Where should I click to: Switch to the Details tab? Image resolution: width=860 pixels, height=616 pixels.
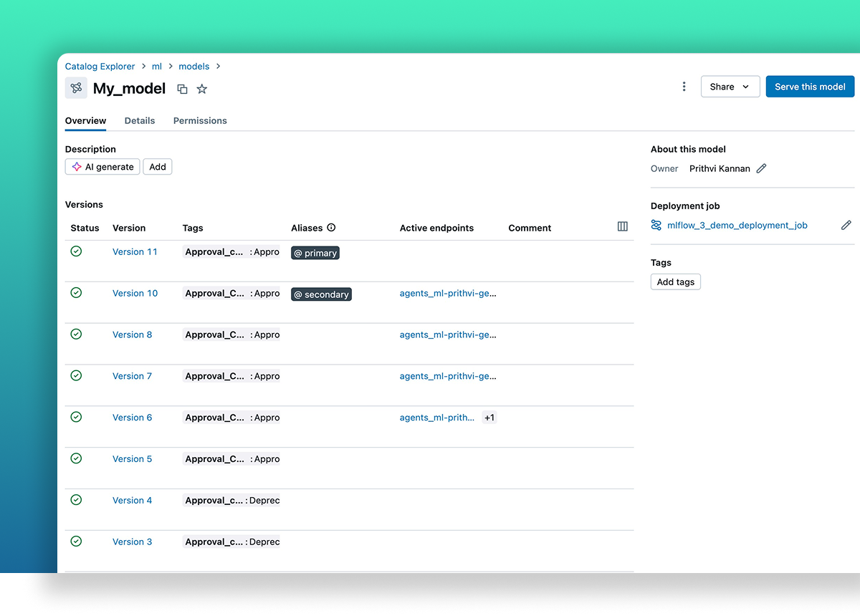pyautogui.click(x=139, y=120)
